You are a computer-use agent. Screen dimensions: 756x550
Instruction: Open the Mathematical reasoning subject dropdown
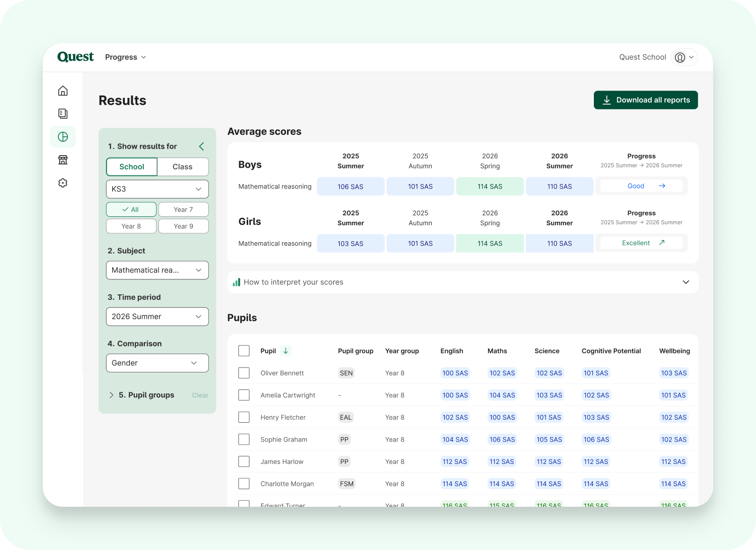pos(157,270)
